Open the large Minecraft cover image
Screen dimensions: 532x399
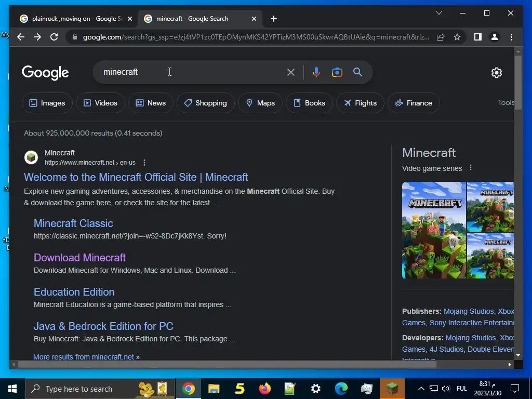[x=434, y=230]
